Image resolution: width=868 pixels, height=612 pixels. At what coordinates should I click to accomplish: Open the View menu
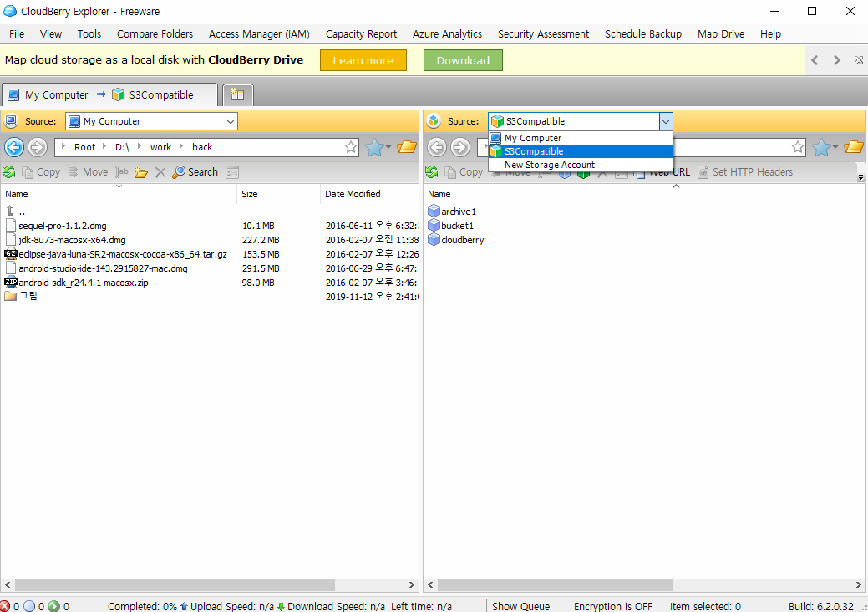pos(50,33)
